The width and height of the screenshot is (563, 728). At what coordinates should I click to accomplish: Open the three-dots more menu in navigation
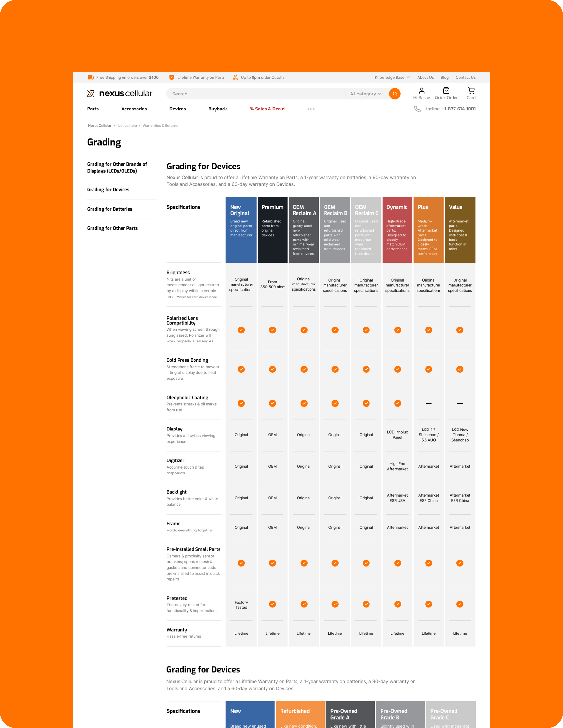coord(311,109)
